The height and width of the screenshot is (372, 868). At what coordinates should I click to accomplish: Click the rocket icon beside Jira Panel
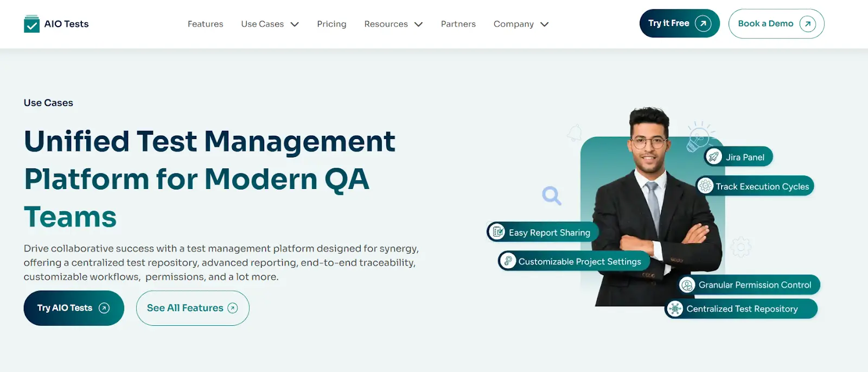[x=714, y=157]
